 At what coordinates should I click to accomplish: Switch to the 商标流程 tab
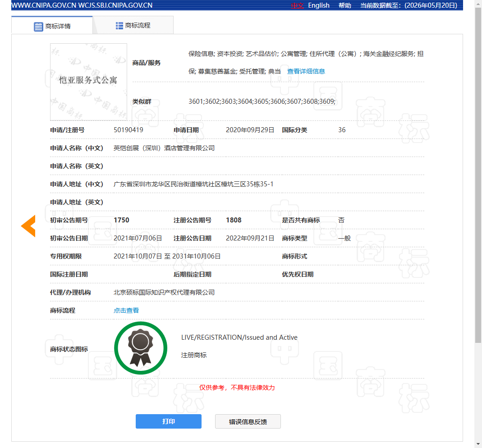[133, 25]
